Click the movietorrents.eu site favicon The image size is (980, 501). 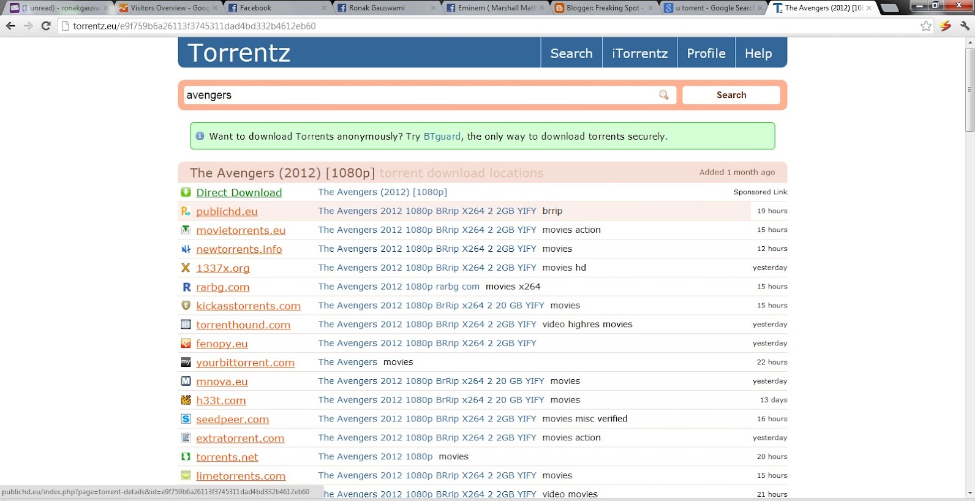tap(186, 230)
